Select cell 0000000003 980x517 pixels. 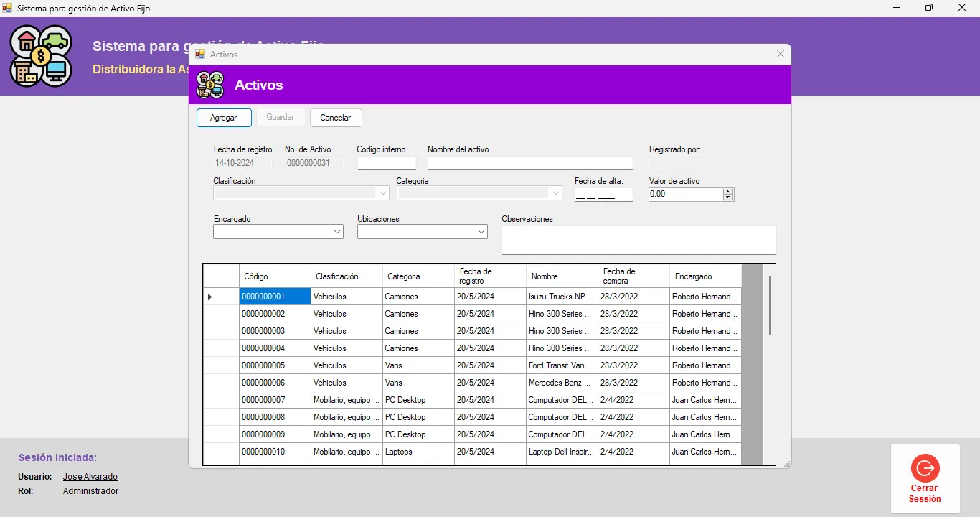(x=275, y=331)
